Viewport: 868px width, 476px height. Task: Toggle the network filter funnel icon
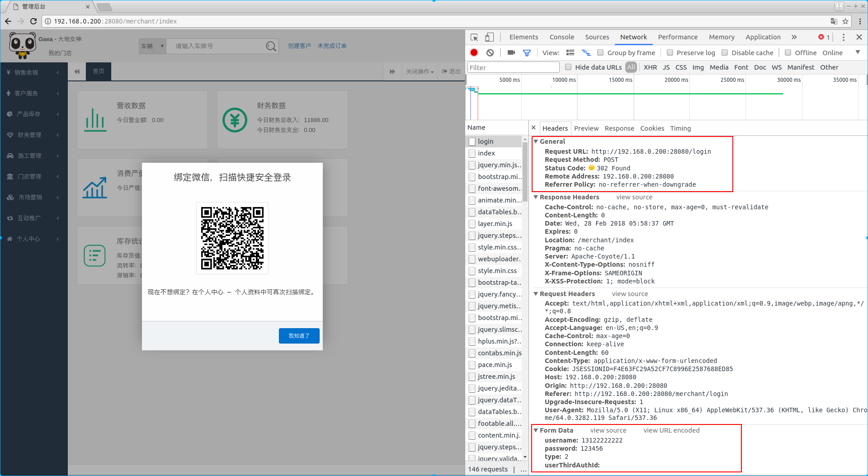click(527, 53)
